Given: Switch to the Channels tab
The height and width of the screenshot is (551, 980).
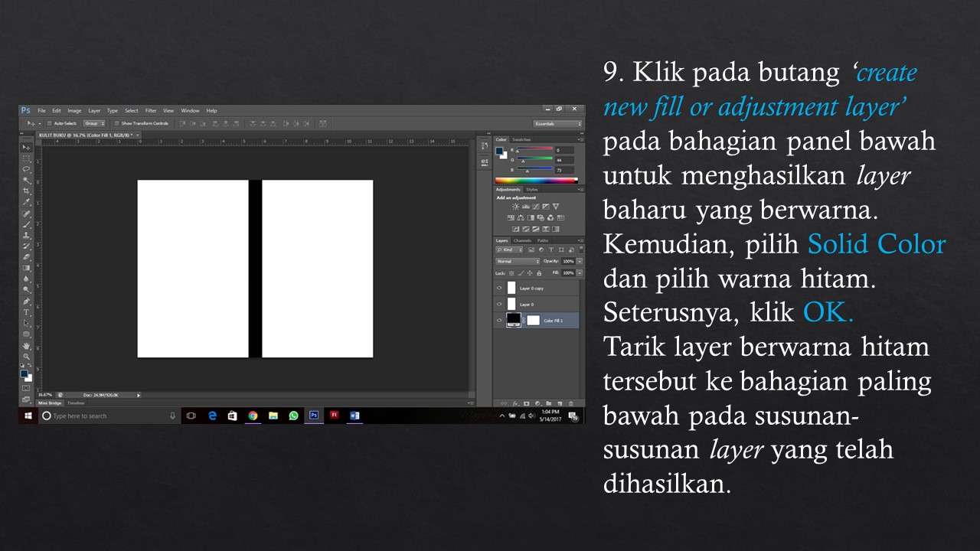Looking at the screenshot, I should click(522, 241).
